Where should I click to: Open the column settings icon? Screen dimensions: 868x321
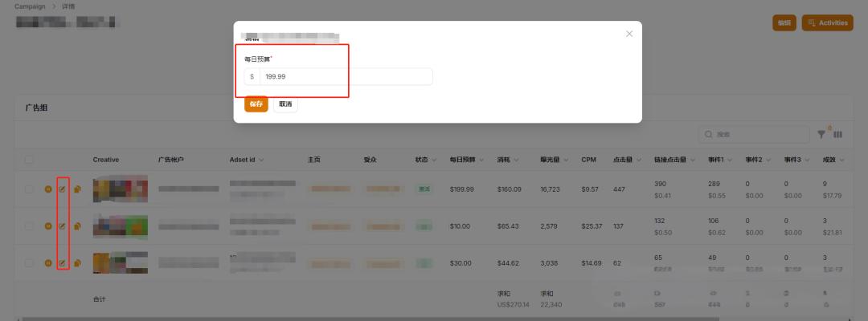click(x=838, y=134)
